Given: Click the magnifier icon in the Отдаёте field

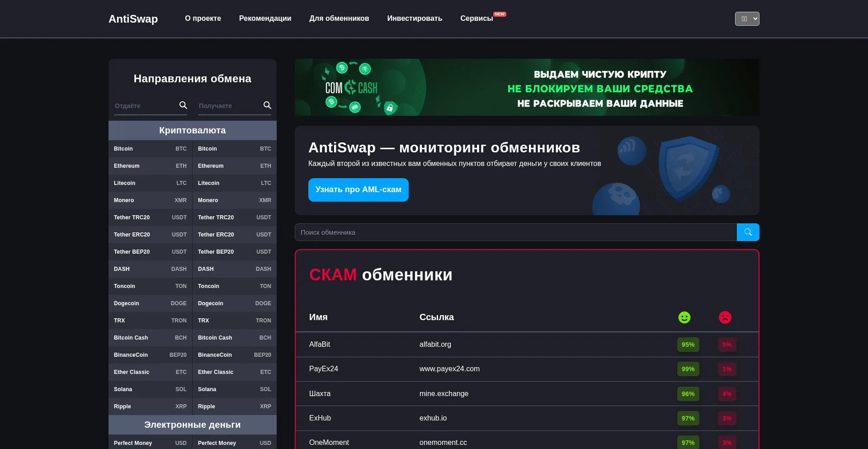Looking at the screenshot, I should [x=183, y=105].
